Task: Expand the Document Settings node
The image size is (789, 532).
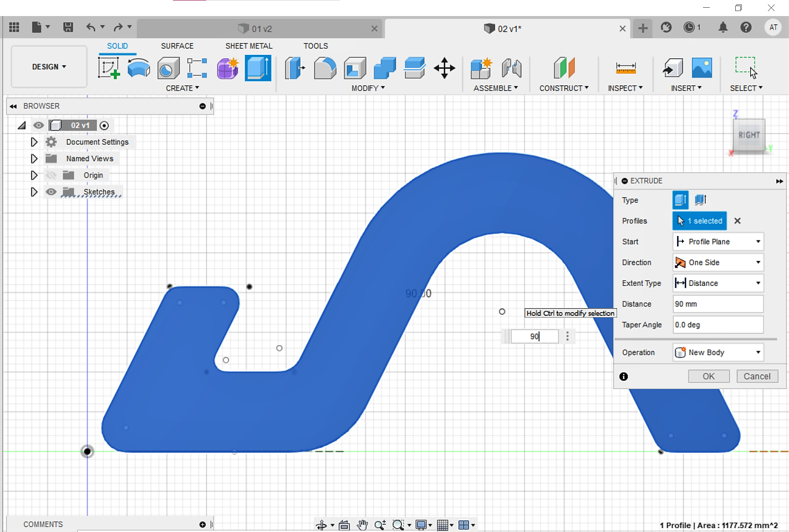Action: (x=34, y=142)
